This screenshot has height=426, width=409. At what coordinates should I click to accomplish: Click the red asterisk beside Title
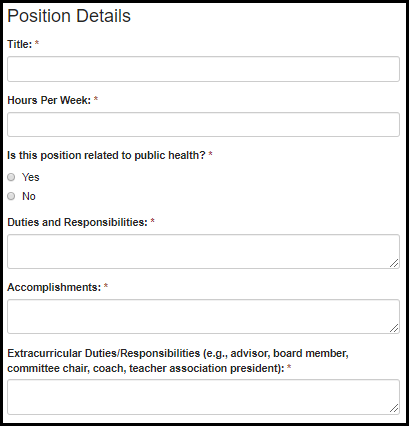tap(37, 43)
